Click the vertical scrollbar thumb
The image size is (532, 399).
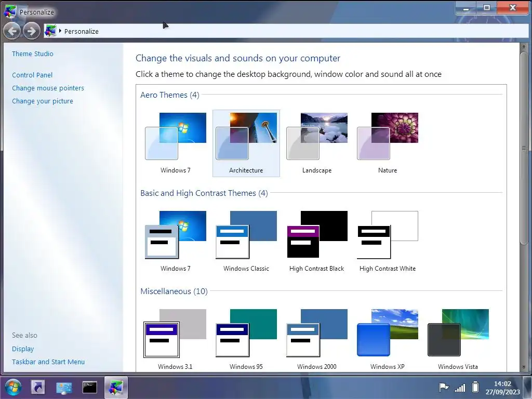[524, 148]
